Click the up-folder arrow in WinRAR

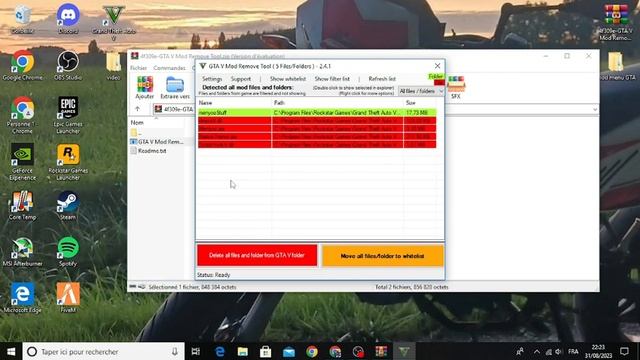pyautogui.click(x=137, y=109)
